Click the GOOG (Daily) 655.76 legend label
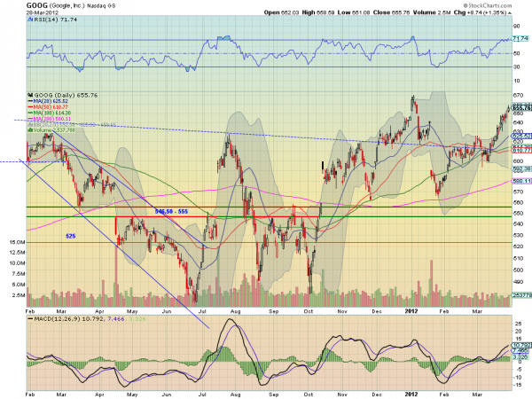Viewport: 532px width, 399px height. click(66, 96)
